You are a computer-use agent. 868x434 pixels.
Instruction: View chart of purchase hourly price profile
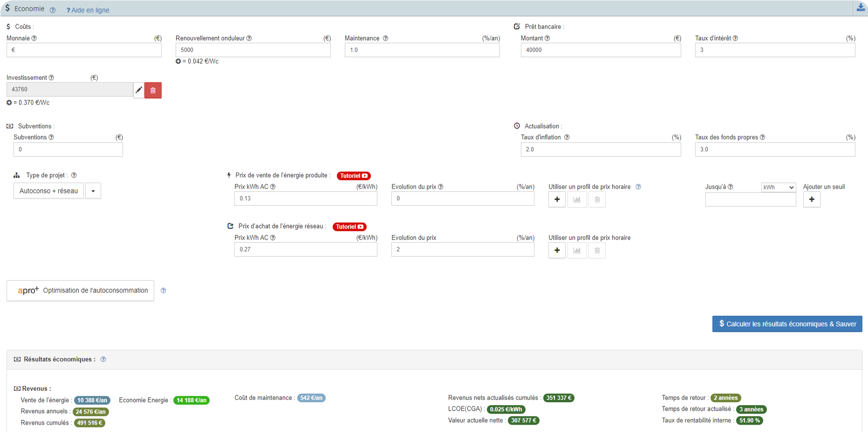(x=577, y=250)
